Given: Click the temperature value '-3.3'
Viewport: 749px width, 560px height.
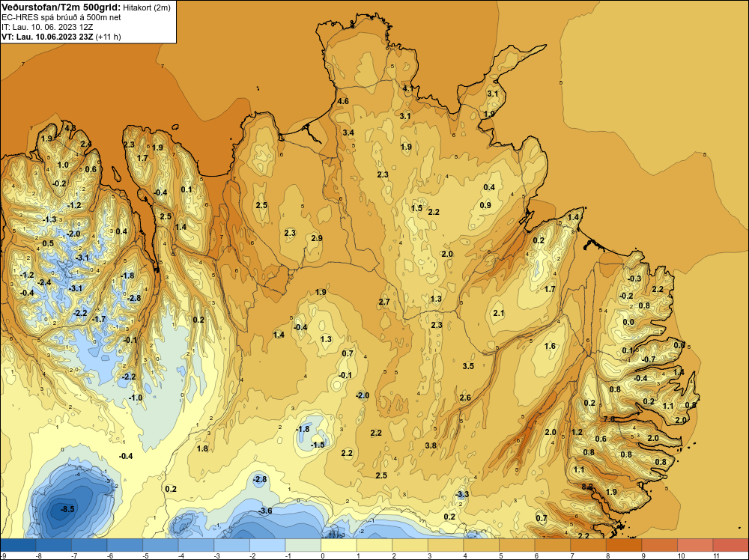Looking at the screenshot, I should (x=462, y=494).
